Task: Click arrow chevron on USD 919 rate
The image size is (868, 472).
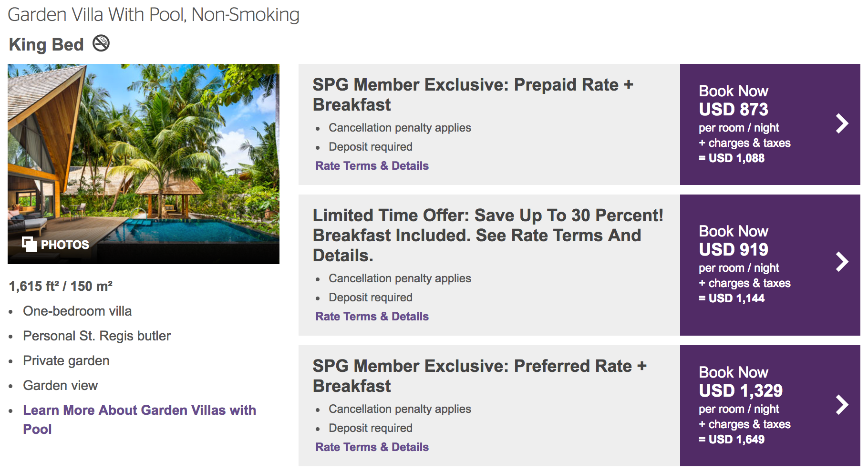Action: coord(842,262)
